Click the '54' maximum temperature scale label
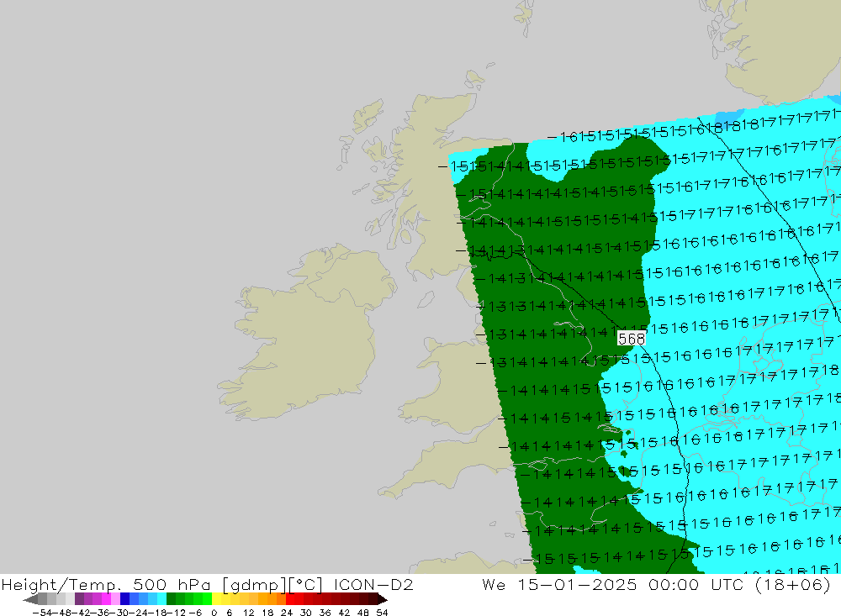Screen dimensions: 841x616 (x=382, y=613)
